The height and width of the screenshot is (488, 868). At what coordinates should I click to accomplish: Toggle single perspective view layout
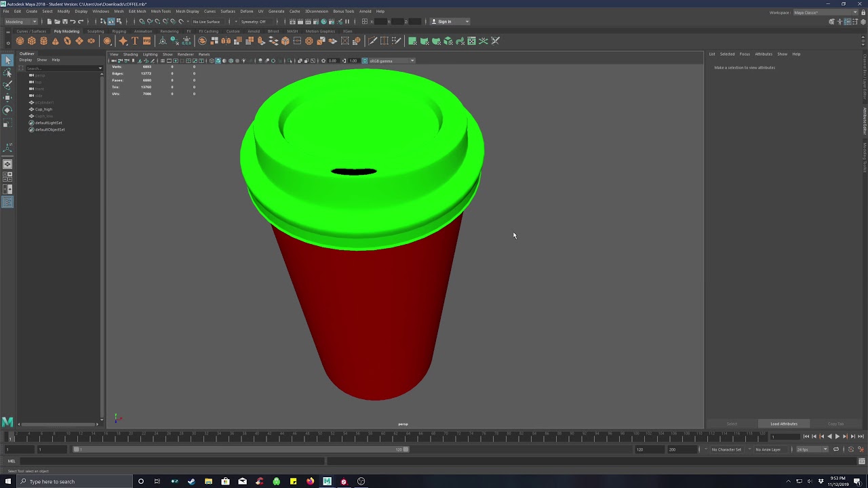coord(7,164)
